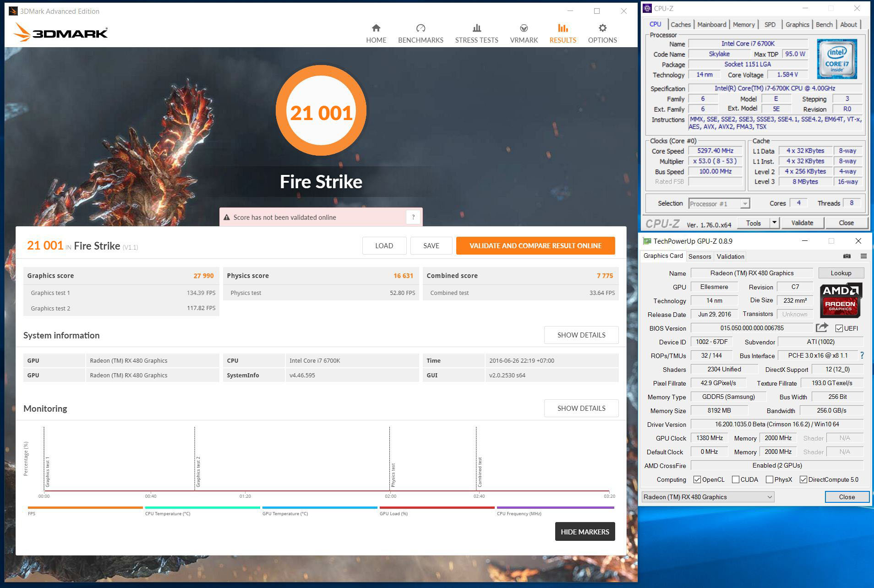Click the red GPU Load legend bar
This screenshot has width=874, height=588.
coord(437,507)
